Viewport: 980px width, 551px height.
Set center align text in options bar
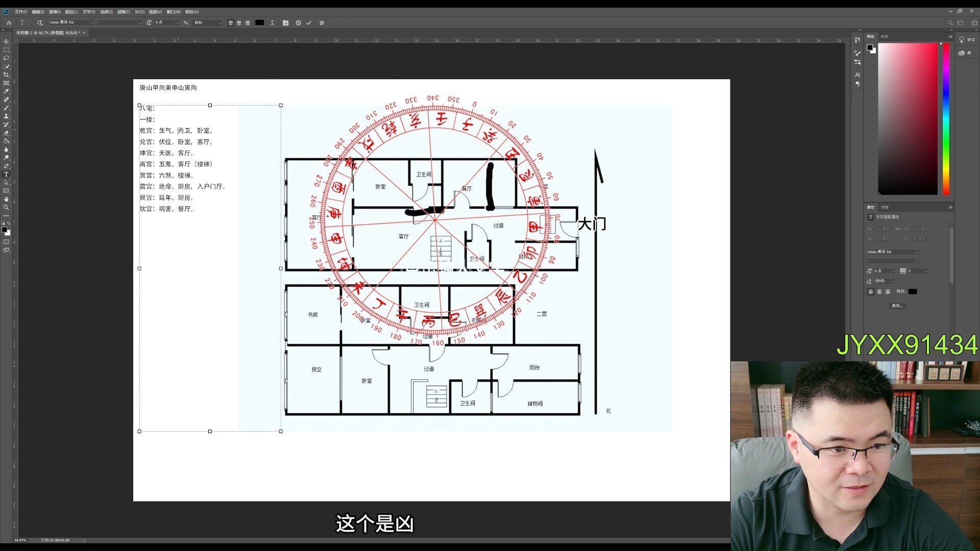point(239,23)
